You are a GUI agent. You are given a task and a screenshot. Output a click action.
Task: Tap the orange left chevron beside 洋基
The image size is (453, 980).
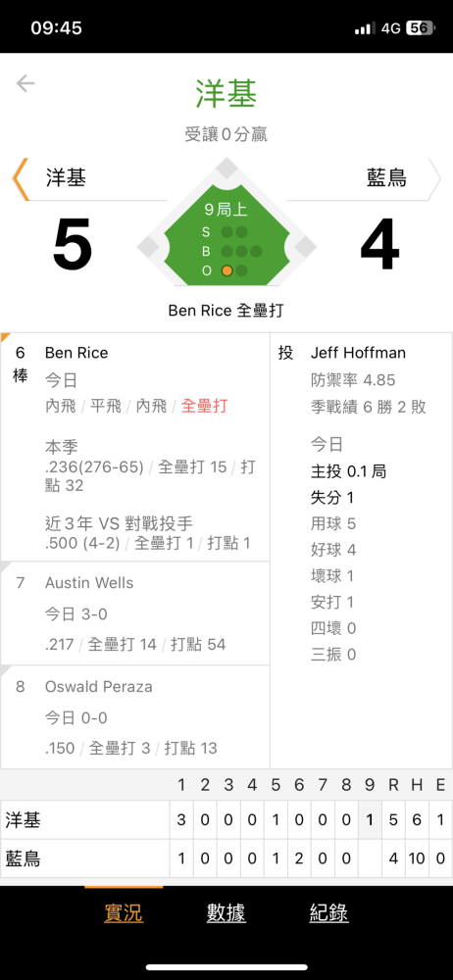coord(21,178)
